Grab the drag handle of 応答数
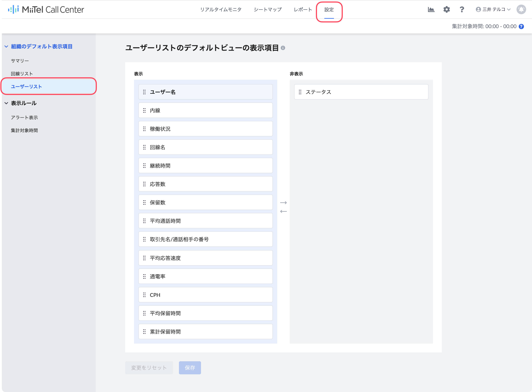The image size is (532, 392). (x=144, y=184)
